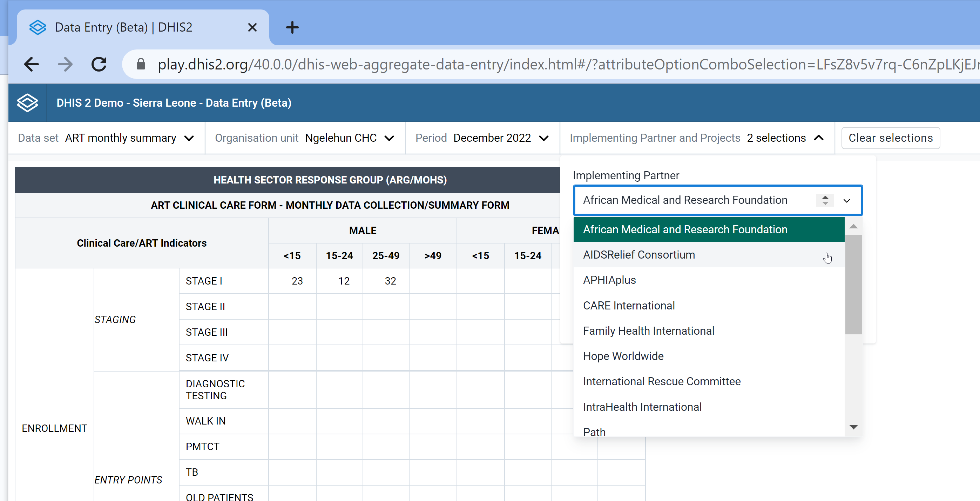Viewport: 980px width, 501px height.
Task: Reload the page
Action: (x=99, y=64)
